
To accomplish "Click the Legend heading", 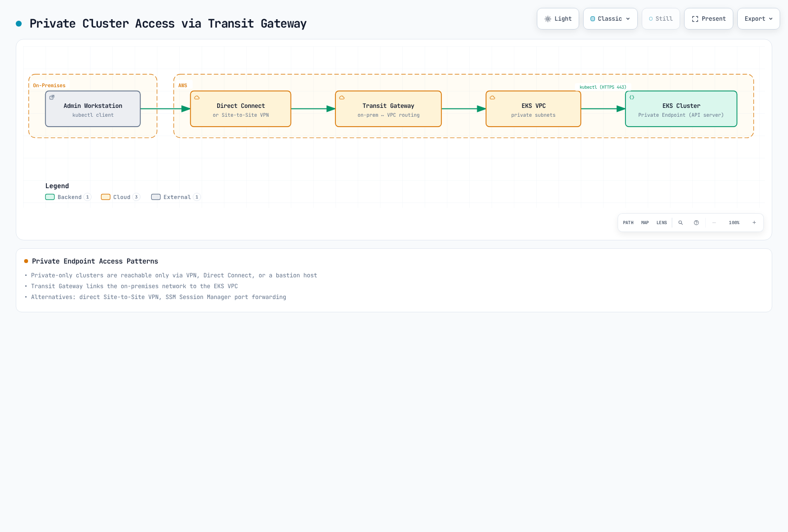I will [x=57, y=186].
